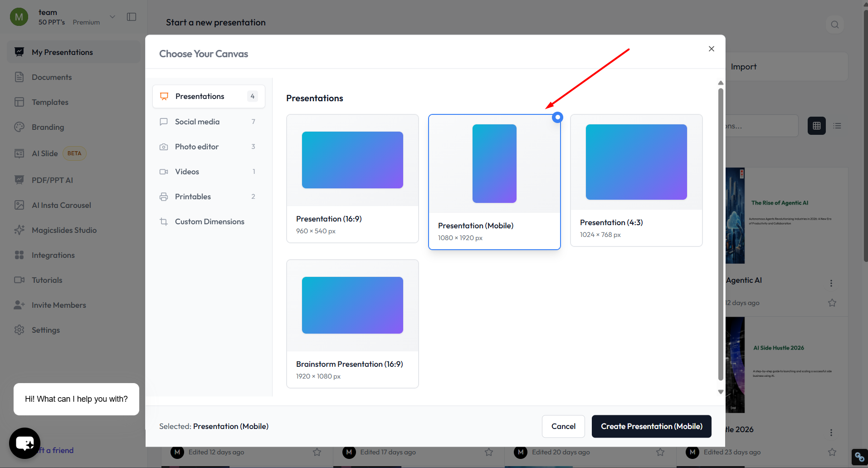Choose the Presentation (4:3) canvas option
The width and height of the screenshot is (868, 468).
click(636, 180)
